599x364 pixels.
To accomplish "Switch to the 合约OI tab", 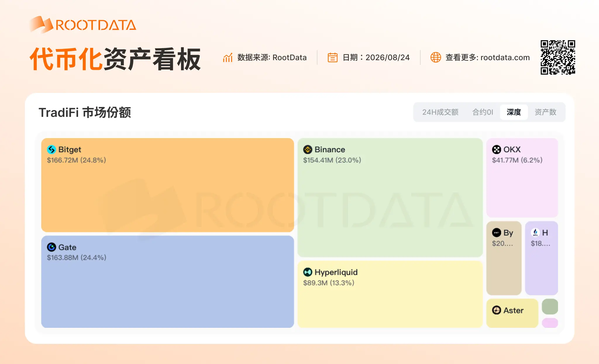I will pos(483,112).
